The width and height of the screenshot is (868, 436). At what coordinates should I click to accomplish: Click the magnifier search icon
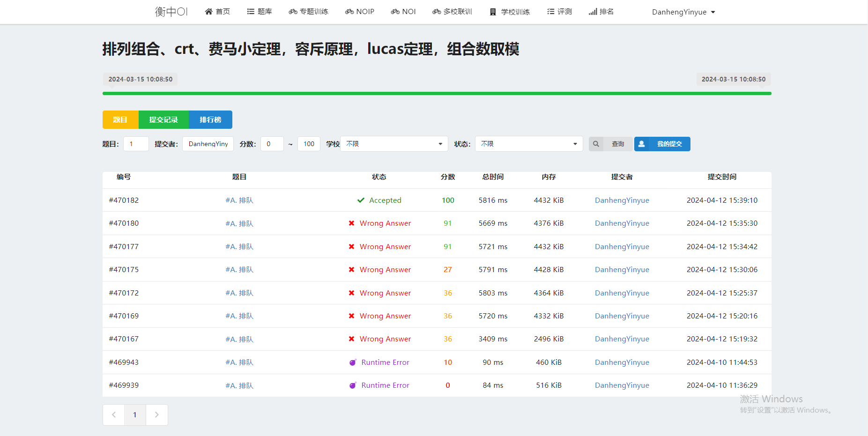[x=596, y=144]
